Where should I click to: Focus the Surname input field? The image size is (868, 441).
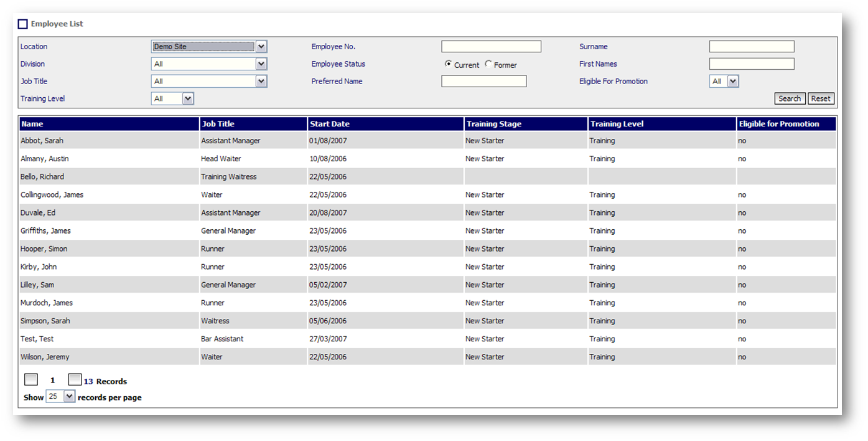(752, 47)
